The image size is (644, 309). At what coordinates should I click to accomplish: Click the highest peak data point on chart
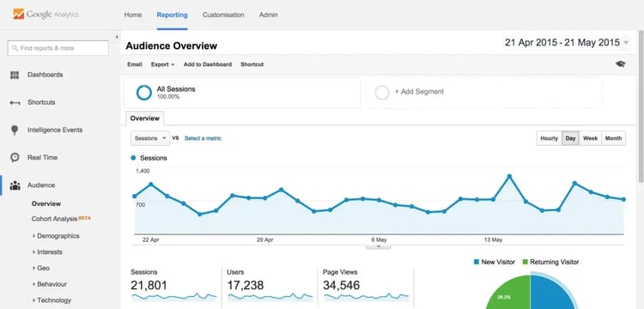(x=509, y=177)
